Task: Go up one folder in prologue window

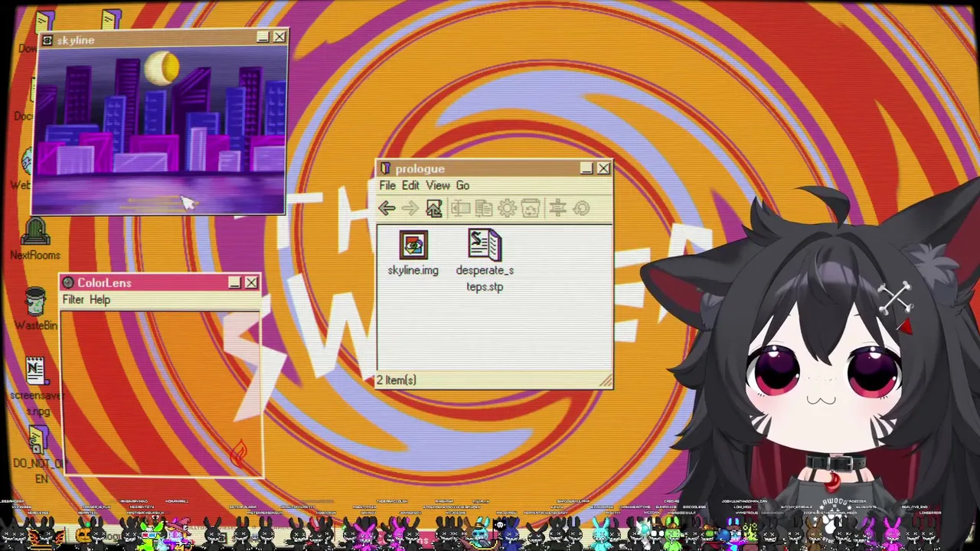Action: point(434,208)
